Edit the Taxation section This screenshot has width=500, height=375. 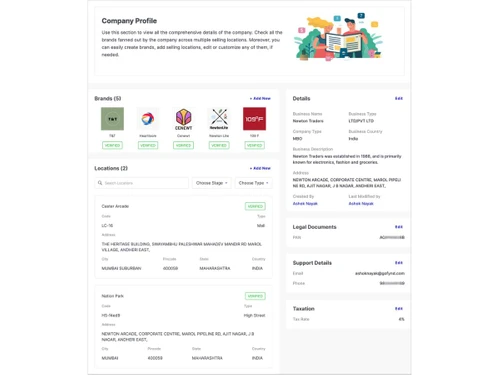[x=399, y=309]
